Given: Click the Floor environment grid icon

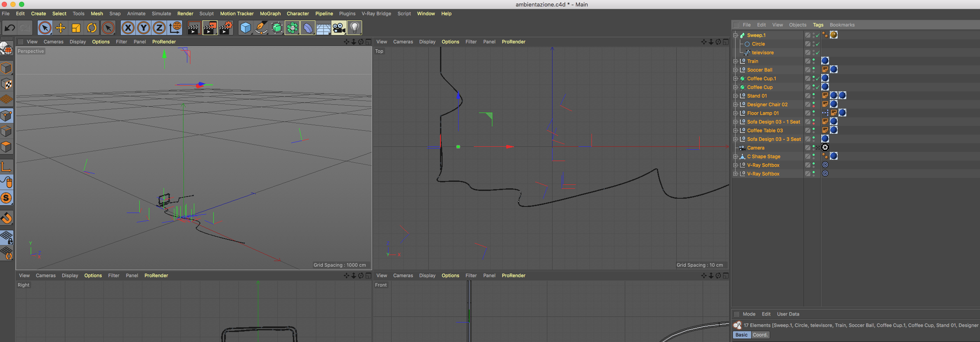Looking at the screenshot, I should [x=323, y=28].
